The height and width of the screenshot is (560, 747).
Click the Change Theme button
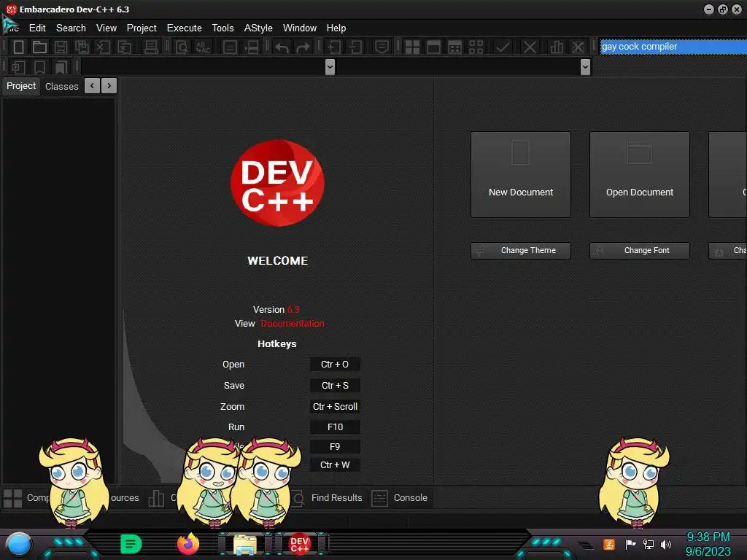click(x=521, y=251)
